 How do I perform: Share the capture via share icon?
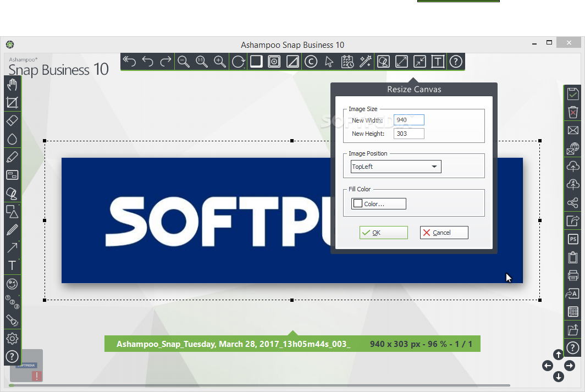pyautogui.click(x=573, y=202)
